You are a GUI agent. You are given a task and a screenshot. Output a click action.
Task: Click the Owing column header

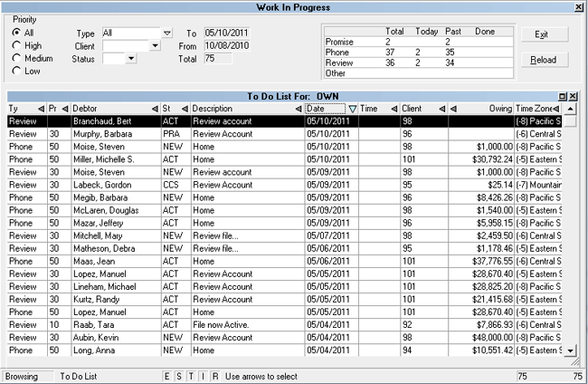pyautogui.click(x=481, y=109)
